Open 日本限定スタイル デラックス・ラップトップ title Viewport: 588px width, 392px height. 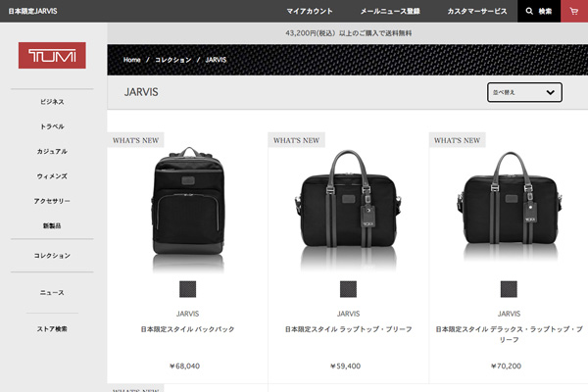(509, 334)
